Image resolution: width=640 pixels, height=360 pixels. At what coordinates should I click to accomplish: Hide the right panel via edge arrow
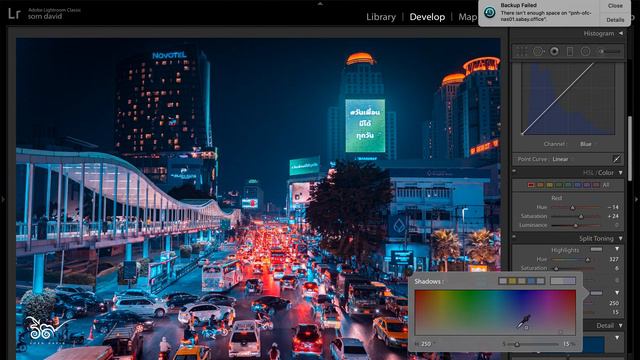(x=636, y=199)
